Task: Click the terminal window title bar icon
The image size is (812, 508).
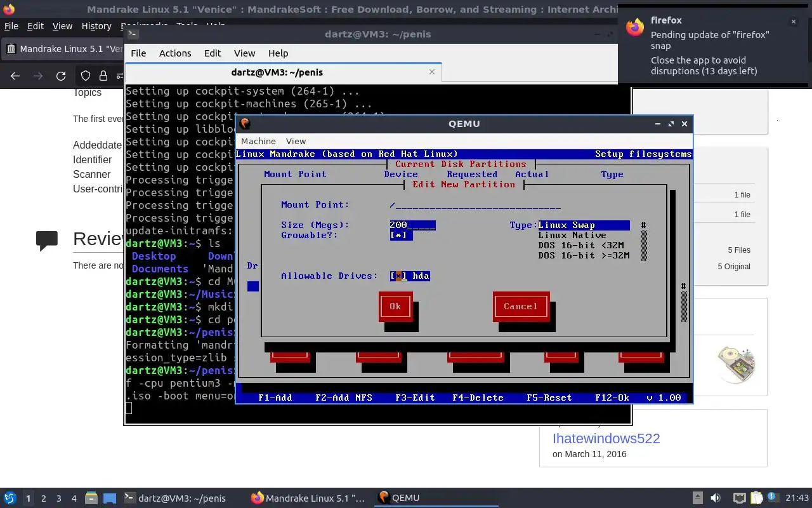Action: point(133,34)
